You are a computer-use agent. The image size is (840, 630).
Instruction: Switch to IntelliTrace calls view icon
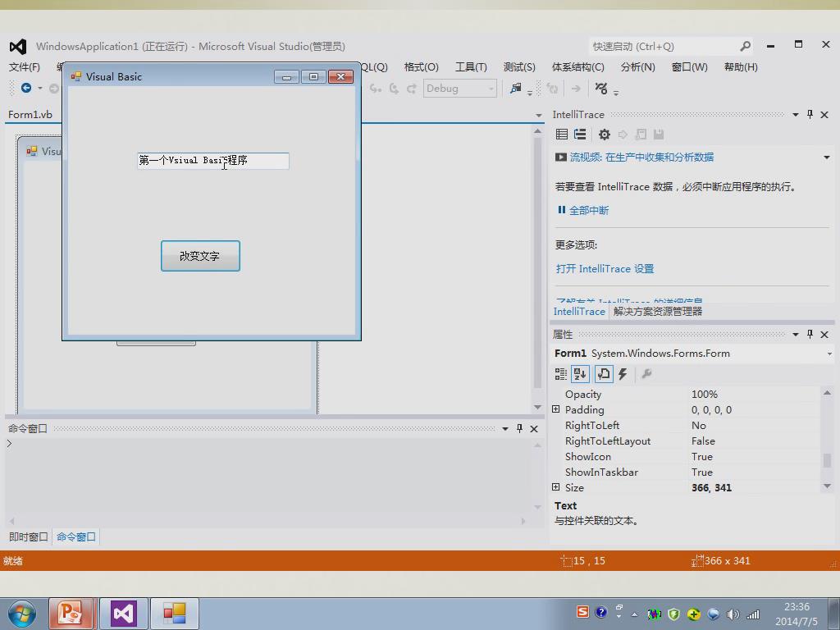point(580,135)
